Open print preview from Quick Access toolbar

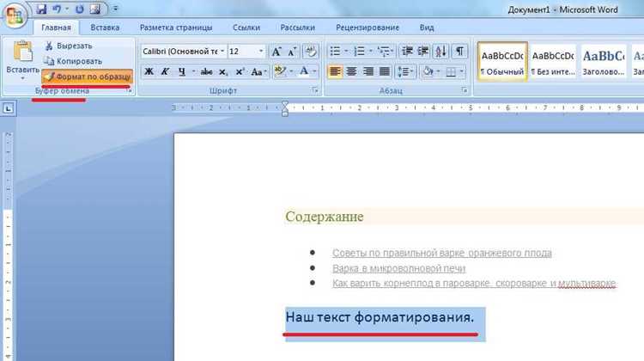(94, 9)
